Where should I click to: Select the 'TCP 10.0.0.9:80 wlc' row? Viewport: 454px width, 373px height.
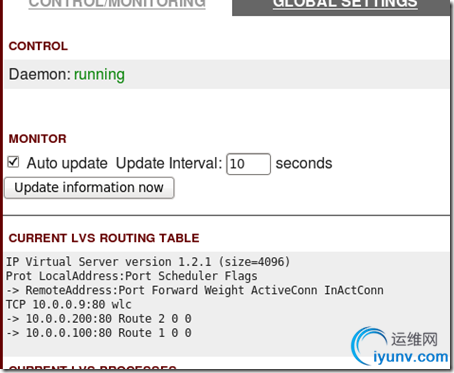69,304
